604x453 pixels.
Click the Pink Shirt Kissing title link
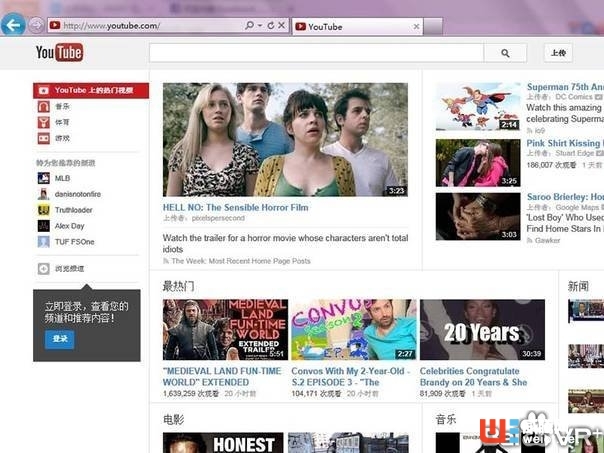point(565,143)
